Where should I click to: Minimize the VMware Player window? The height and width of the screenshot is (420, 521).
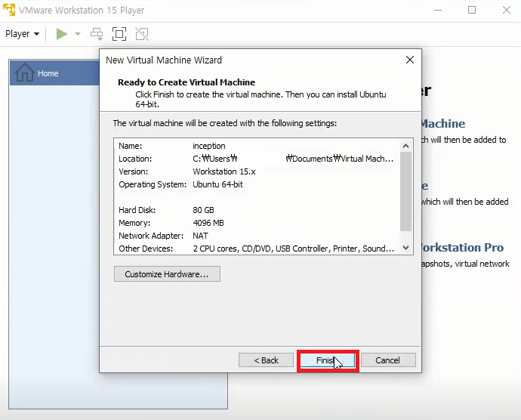pyautogui.click(x=438, y=10)
